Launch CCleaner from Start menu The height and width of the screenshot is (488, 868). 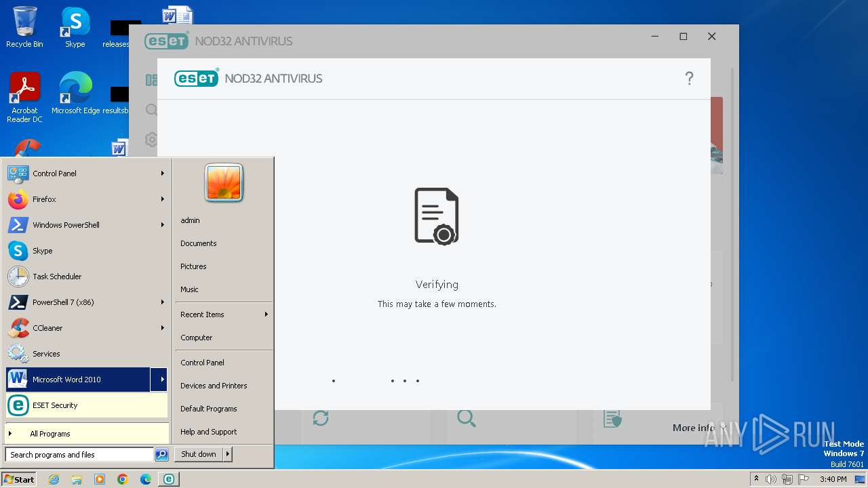click(87, 328)
